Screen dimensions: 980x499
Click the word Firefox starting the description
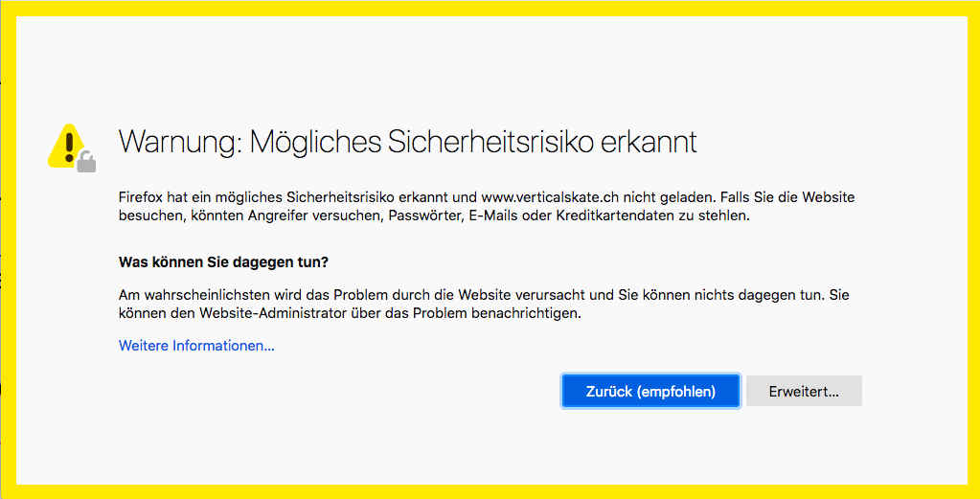[142, 197]
